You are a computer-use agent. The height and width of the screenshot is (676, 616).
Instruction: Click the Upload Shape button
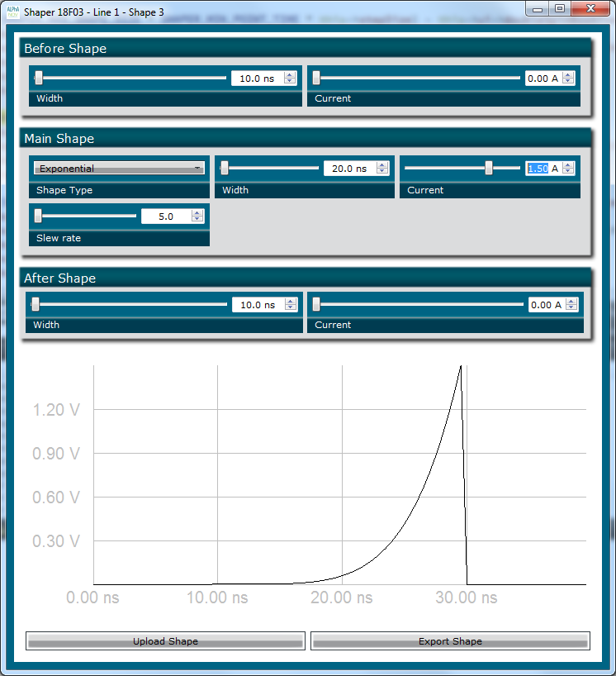tap(165, 641)
